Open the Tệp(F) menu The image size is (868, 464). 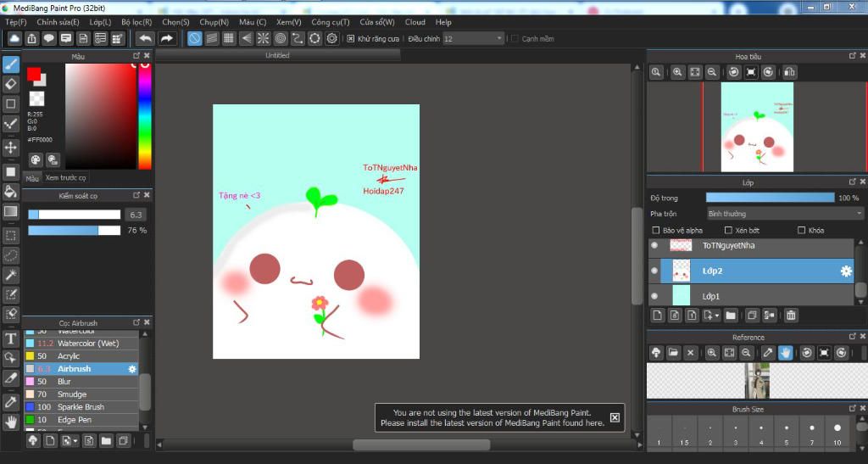(16, 22)
